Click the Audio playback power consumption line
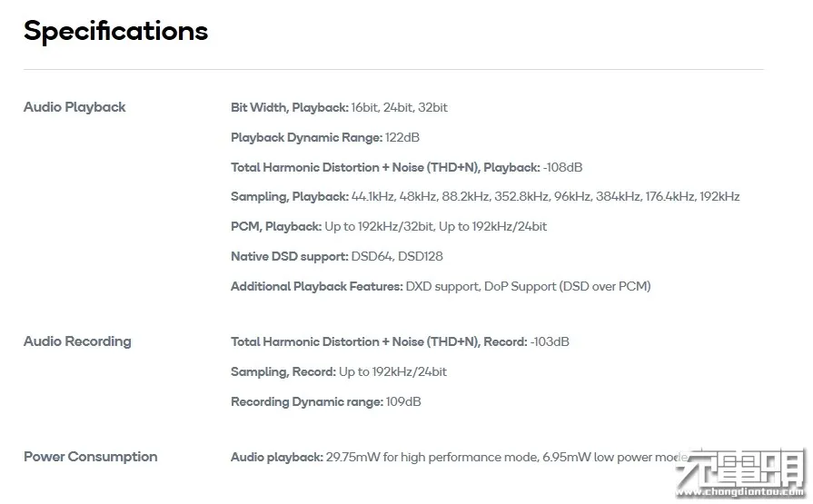The width and height of the screenshot is (813, 504). 460,458
